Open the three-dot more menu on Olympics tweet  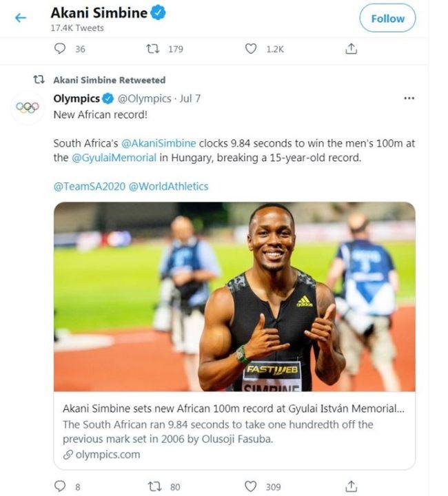click(409, 99)
